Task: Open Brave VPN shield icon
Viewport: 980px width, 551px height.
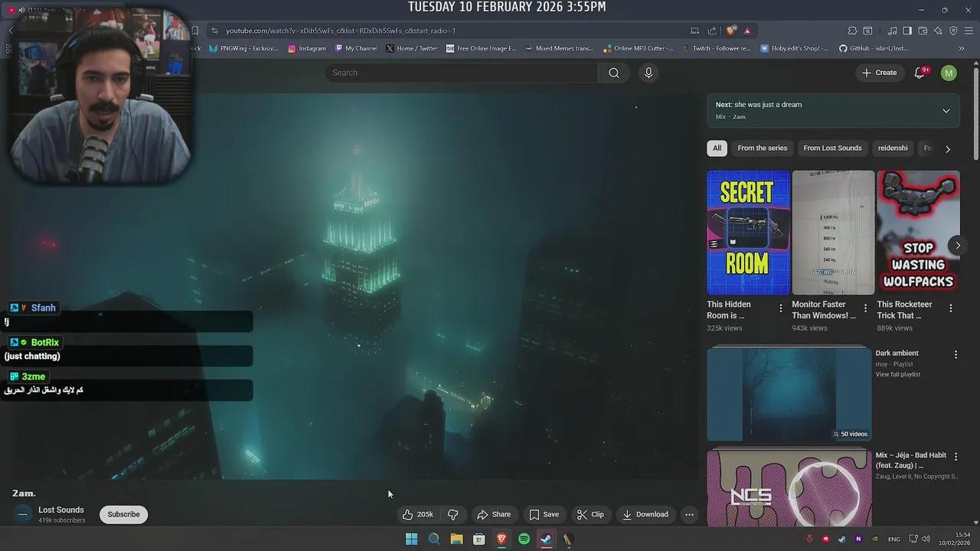Action: [953, 31]
